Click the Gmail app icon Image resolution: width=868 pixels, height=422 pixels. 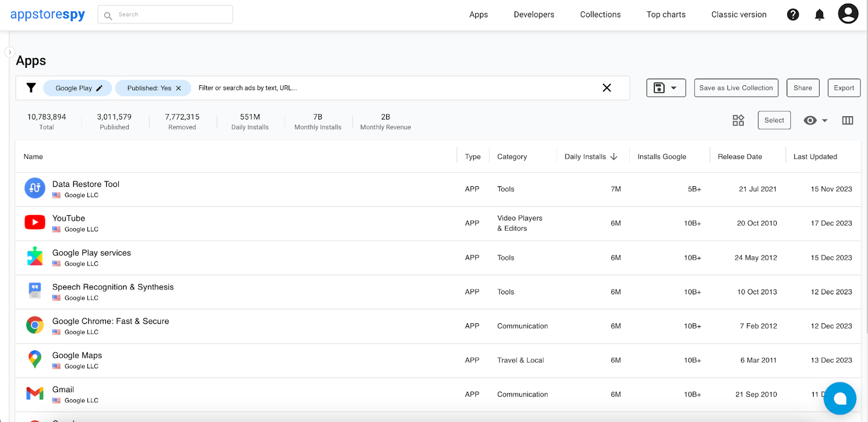click(x=35, y=393)
